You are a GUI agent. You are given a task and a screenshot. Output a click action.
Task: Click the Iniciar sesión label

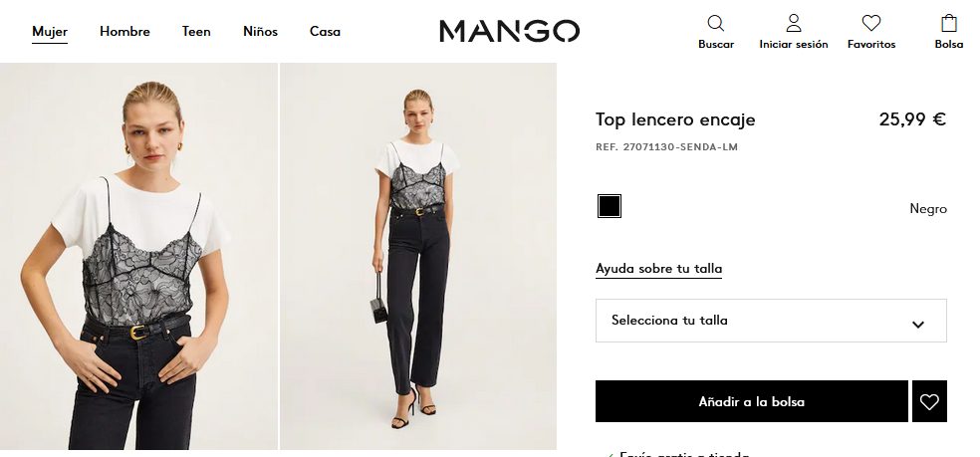click(x=794, y=45)
